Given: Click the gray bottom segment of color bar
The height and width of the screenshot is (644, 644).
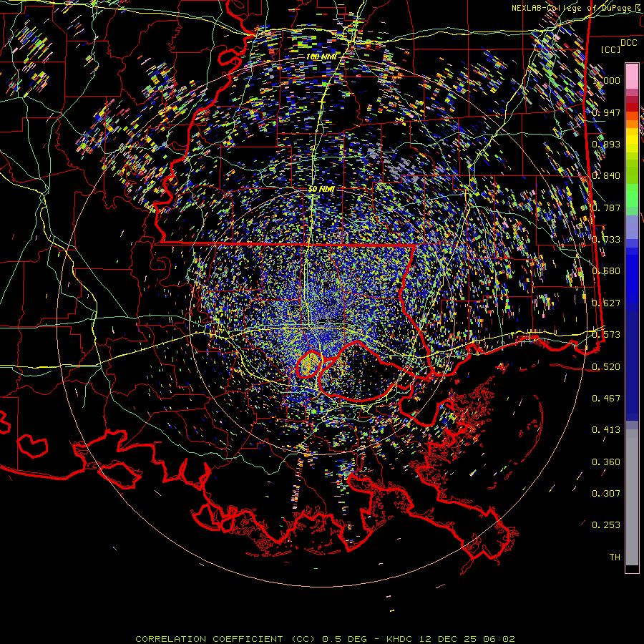Looking at the screenshot, I should coord(632,497).
